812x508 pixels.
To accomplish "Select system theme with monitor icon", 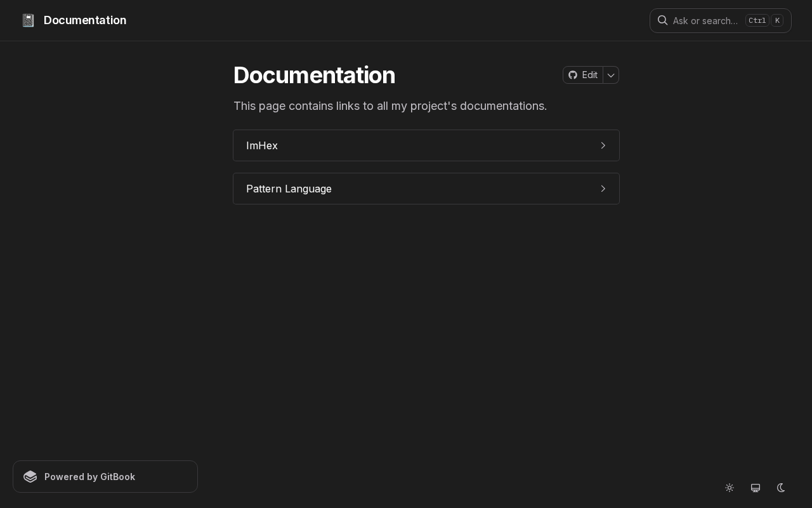I will pyautogui.click(x=756, y=488).
